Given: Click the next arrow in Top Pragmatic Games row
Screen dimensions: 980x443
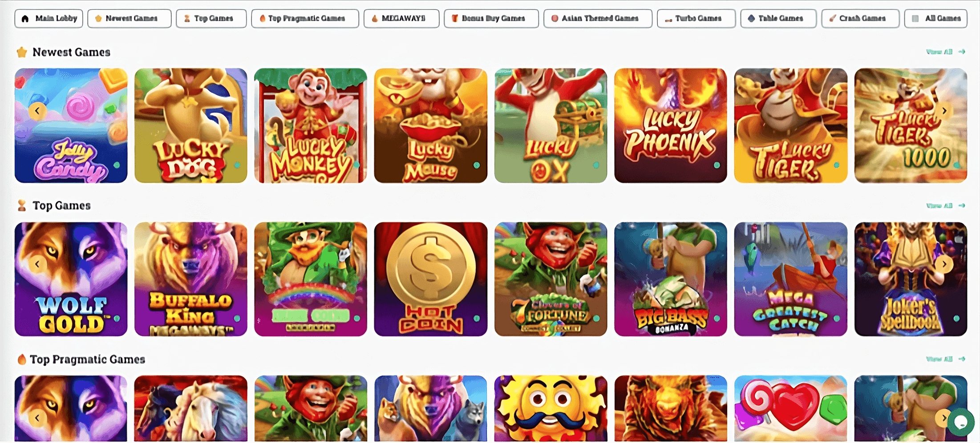Looking at the screenshot, I should tap(943, 418).
